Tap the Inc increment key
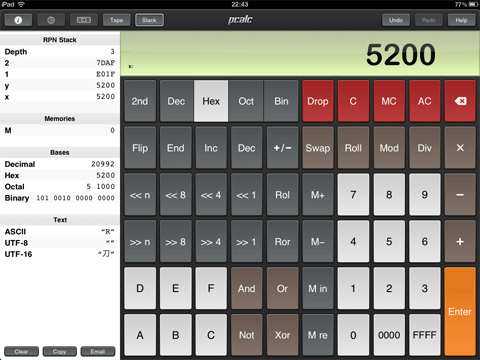This screenshot has width=480, height=360. 211,148
